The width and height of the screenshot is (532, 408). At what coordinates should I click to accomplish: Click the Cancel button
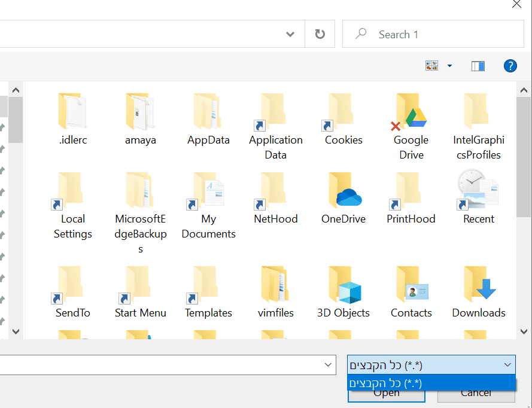476,392
